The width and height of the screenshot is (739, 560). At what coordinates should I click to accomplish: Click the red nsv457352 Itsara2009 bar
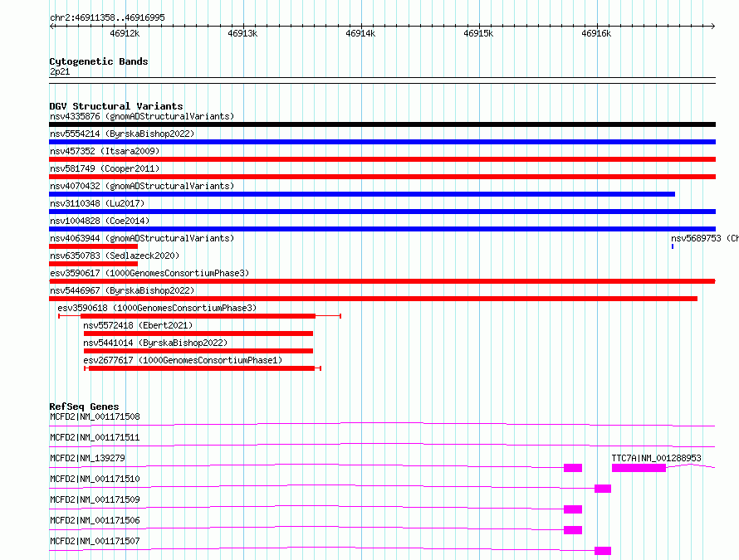tap(382, 159)
